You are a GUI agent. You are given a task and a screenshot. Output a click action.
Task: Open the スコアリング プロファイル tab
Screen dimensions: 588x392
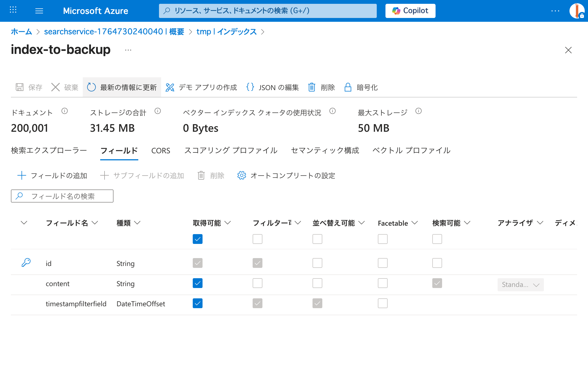(x=231, y=150)
